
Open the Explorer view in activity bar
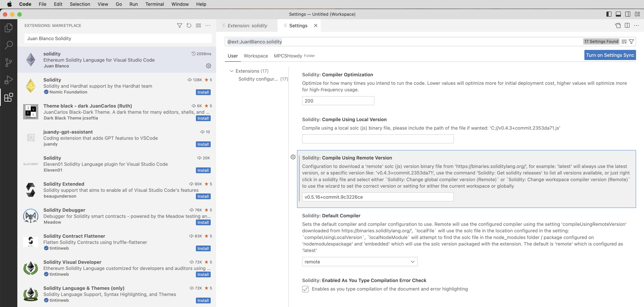pos(8,27)
